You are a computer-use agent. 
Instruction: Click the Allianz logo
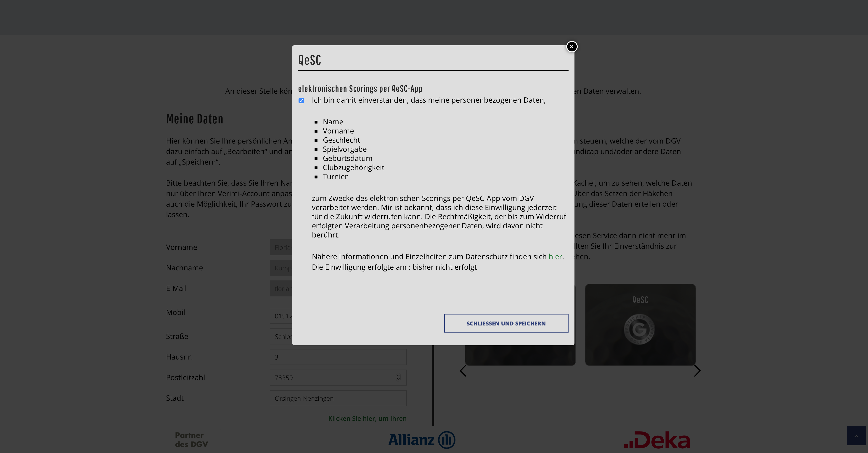click(421, 440)
